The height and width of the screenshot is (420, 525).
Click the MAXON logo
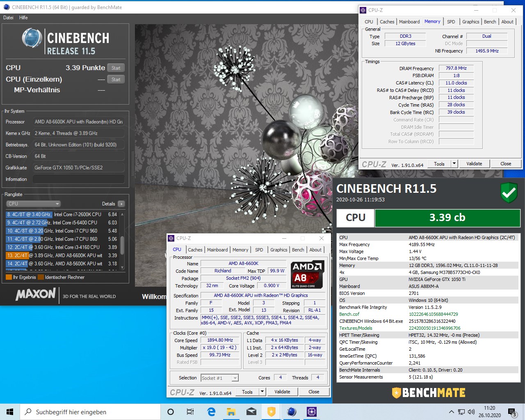pos(36,294)
